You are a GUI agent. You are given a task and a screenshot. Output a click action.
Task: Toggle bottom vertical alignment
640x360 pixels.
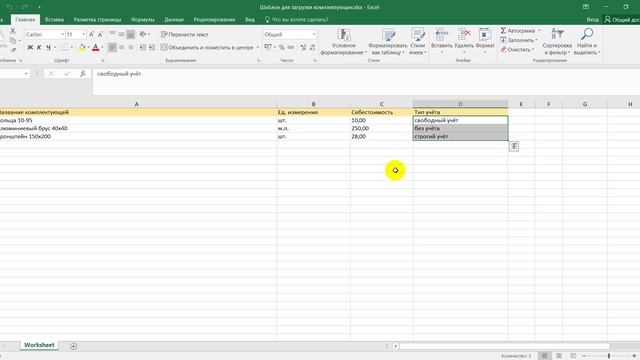130,34
